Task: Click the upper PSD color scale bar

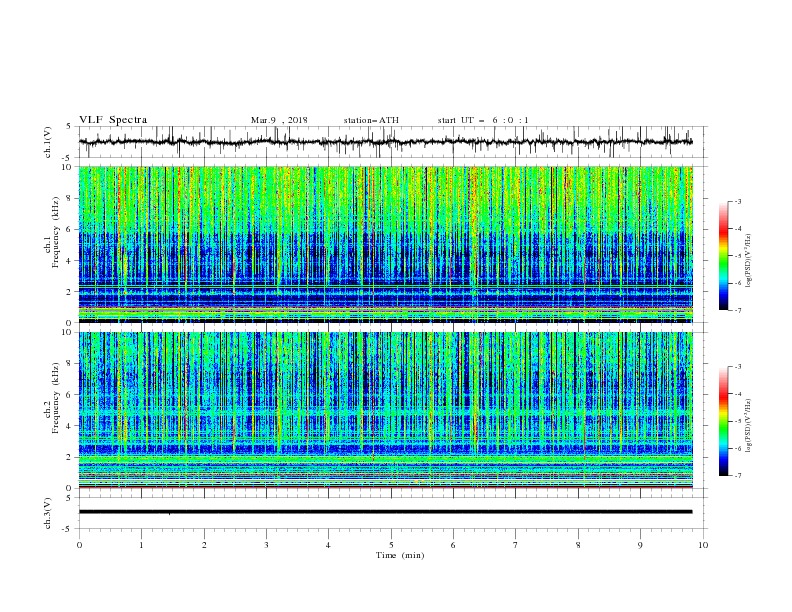Action: pos(723,256)
